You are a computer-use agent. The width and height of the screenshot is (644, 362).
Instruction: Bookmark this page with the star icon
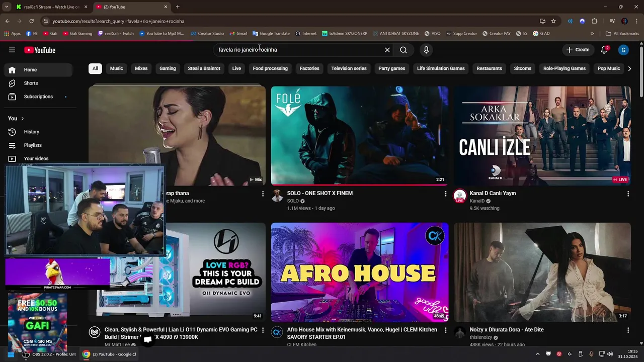point(553,21)
